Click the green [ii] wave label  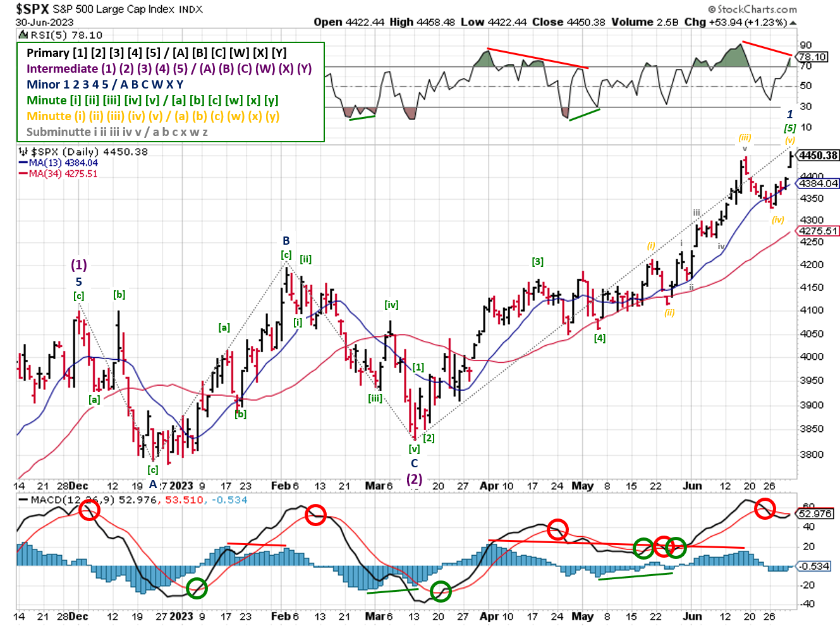tap(306, 259)
